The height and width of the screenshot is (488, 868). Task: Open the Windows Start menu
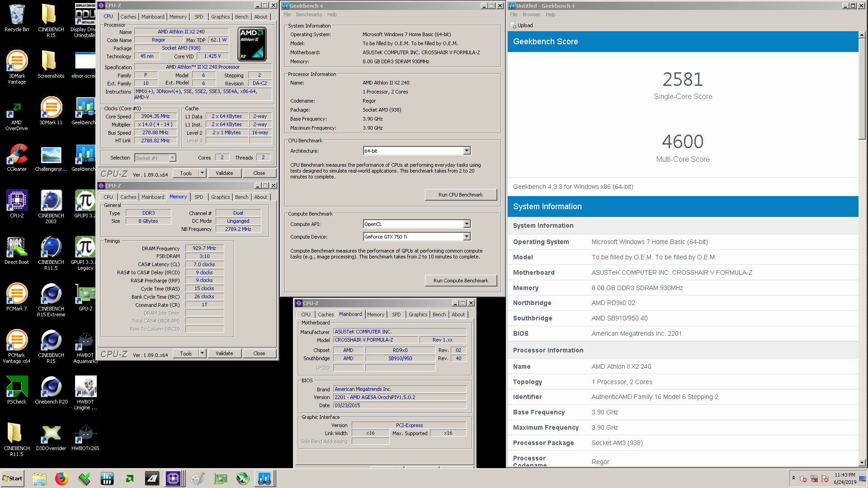(13, 479)
